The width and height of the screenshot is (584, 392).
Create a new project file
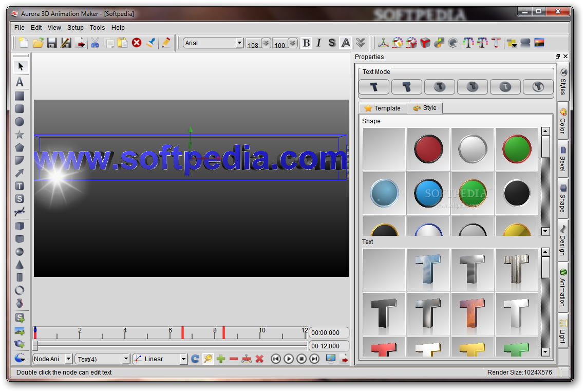pyautogui.click(x=24, y=43)
